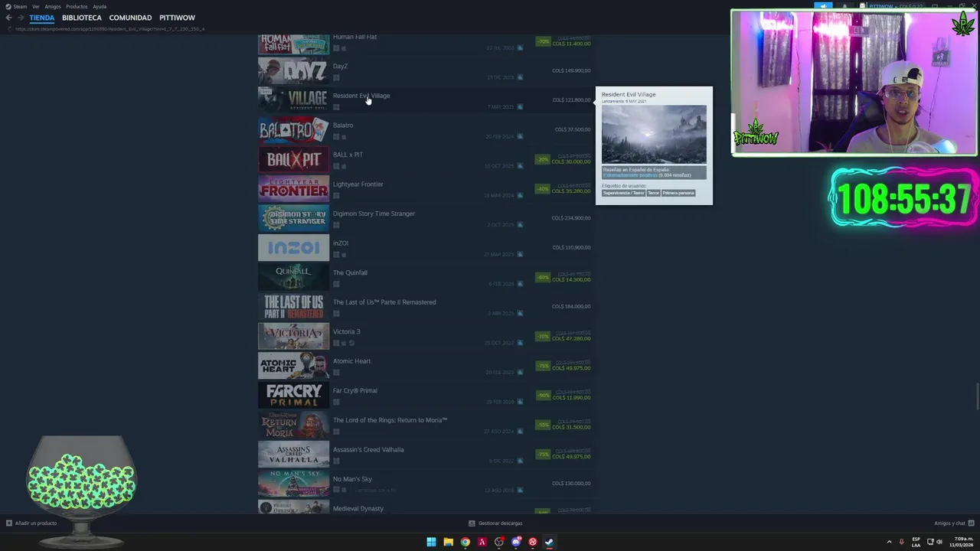Screen dimensions: 980x551
Task: Reload page using the refresh icon
Action: (10, 29)
